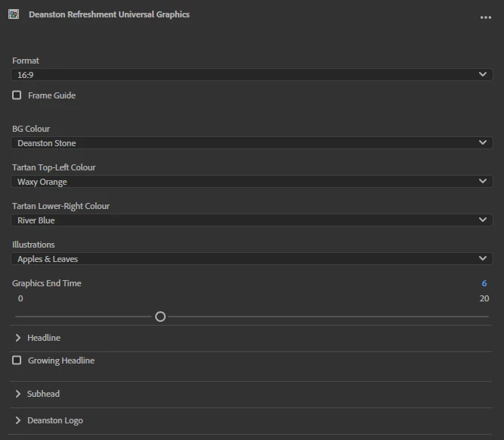Click the BG Colour label
Image resolution: width=504 pixels, height=440 pixels.
[x=31, y=129]
